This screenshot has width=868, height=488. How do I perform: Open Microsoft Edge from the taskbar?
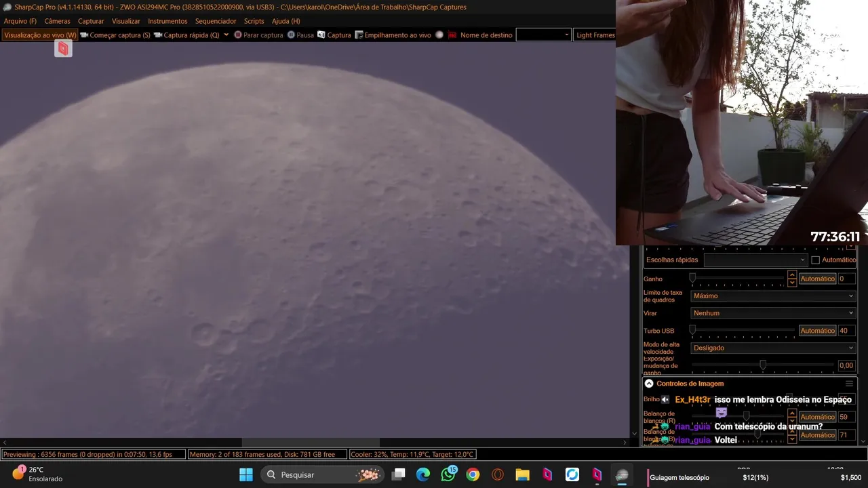pyautogui.click(x=423, y=474)
